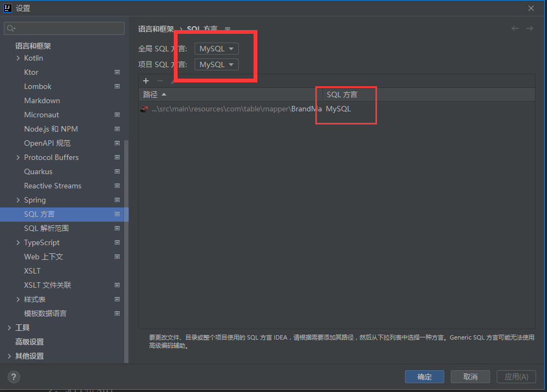Click the project-level icon beside Node.js 和 NPM
Image resolution: width=547 pixels, height=392 pixels.
(x=117, y=129)
